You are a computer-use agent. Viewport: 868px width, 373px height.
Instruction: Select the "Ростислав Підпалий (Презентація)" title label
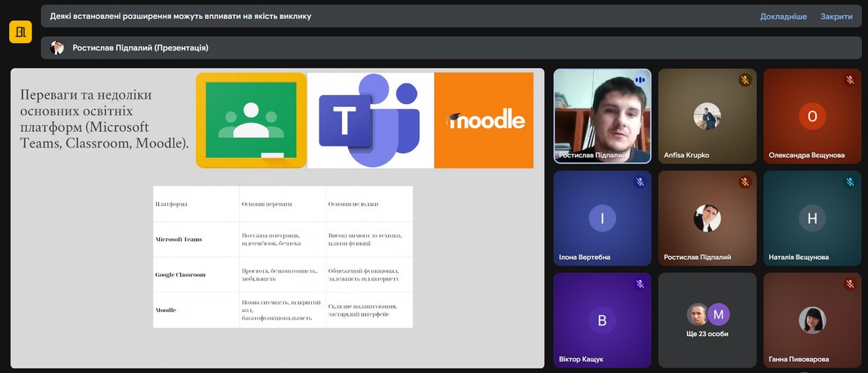(140, 47)
